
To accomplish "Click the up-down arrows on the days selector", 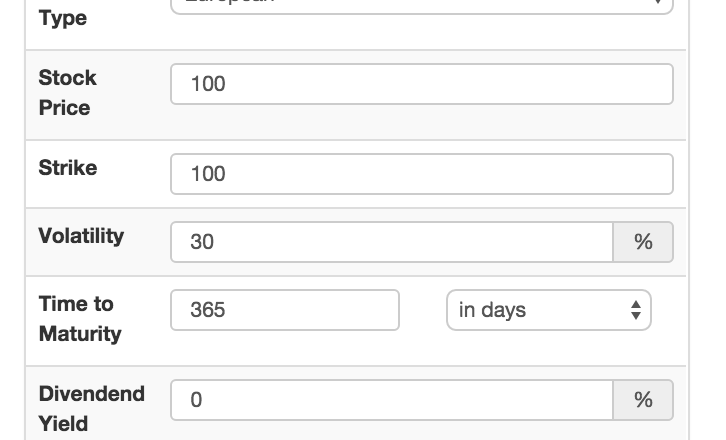I will [635, 310].
